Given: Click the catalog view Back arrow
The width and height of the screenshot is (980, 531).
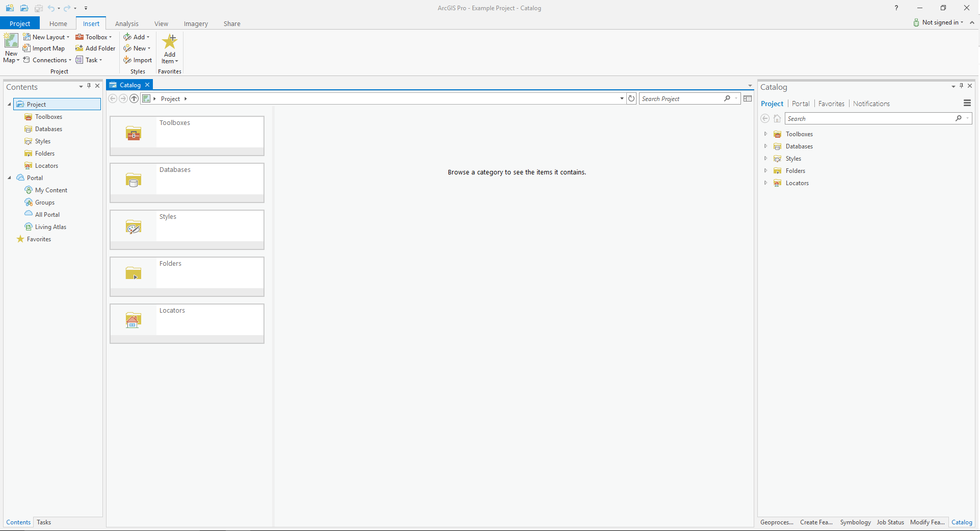Looking at the screenshot, I should (113, 98).
